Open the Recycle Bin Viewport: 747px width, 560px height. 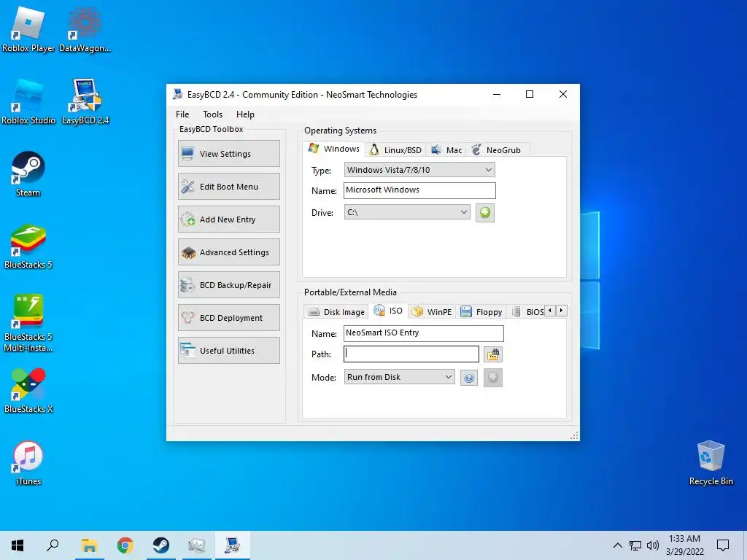click(x=711, y=463)
